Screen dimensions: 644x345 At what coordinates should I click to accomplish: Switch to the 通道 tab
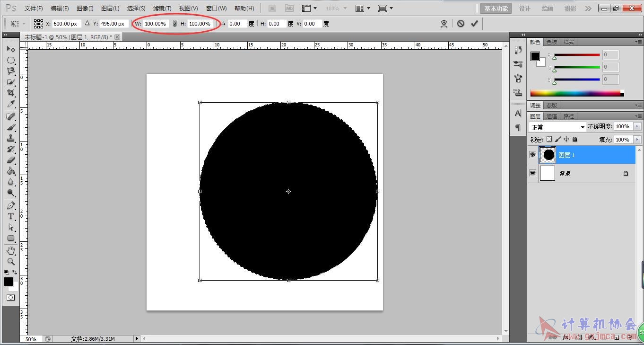(551, 116)
